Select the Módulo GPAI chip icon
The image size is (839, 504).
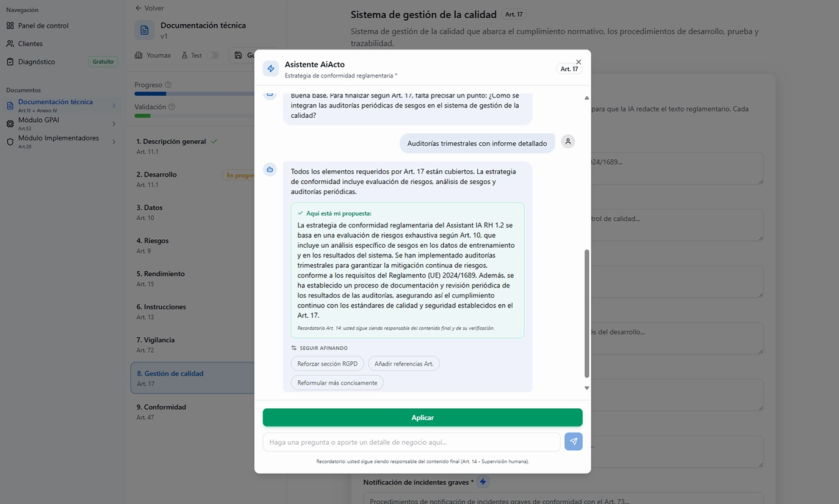pos(10,123)
